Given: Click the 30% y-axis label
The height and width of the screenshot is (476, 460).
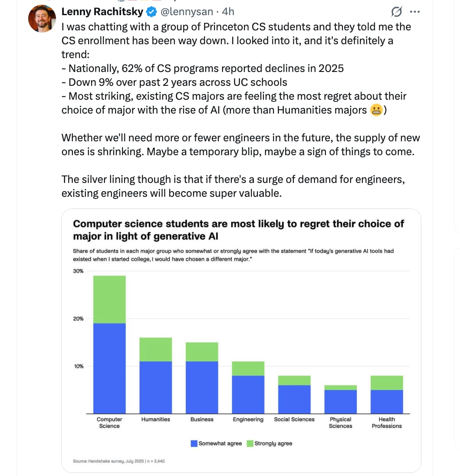Looking at the screenshot, I should point(78,271).
